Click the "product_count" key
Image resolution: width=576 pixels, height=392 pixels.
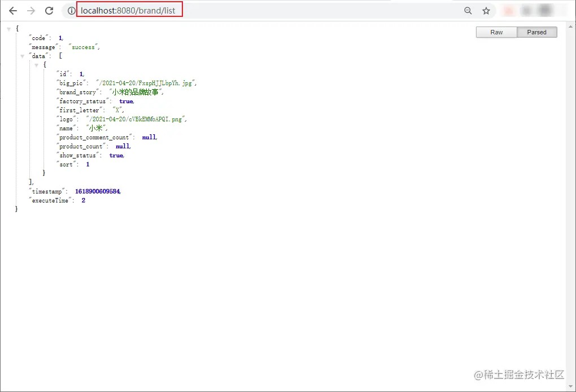[81, 147]
